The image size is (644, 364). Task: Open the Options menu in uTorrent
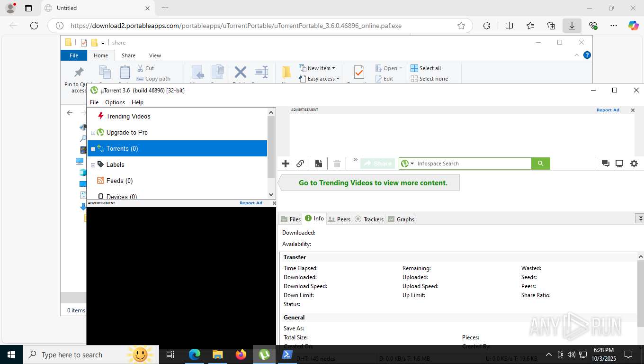[115, 102]
